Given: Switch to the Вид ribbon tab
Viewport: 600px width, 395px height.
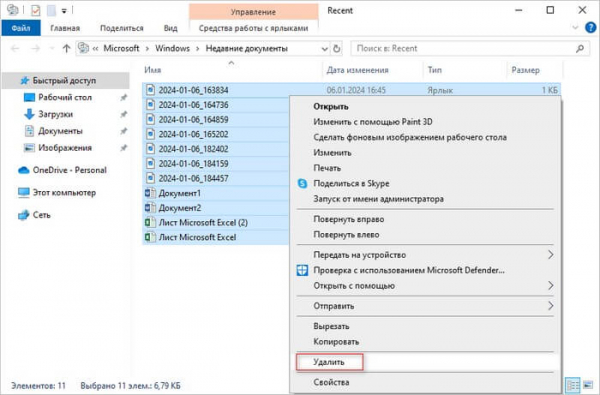Looking at the screenshot, I should [x=170, y=28].
